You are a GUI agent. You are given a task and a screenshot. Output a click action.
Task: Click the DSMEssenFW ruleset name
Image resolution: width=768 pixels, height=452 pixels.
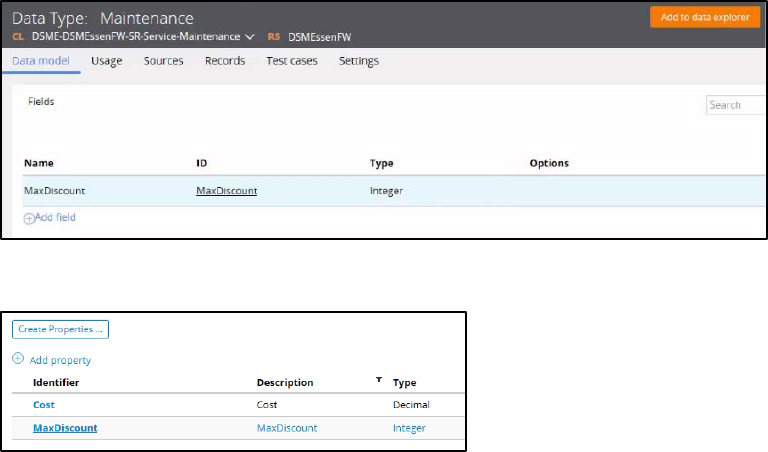pyautogui.click(x=319, y=37)
